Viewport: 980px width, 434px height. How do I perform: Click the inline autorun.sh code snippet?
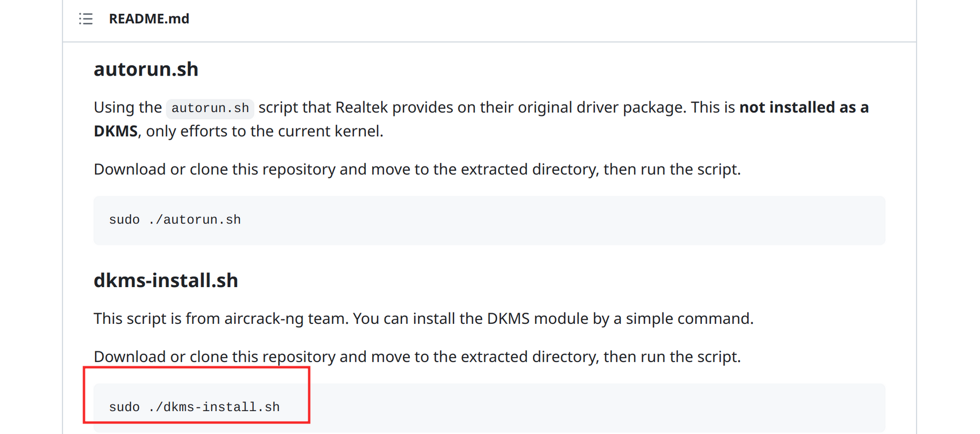click(x=210, y=108)
